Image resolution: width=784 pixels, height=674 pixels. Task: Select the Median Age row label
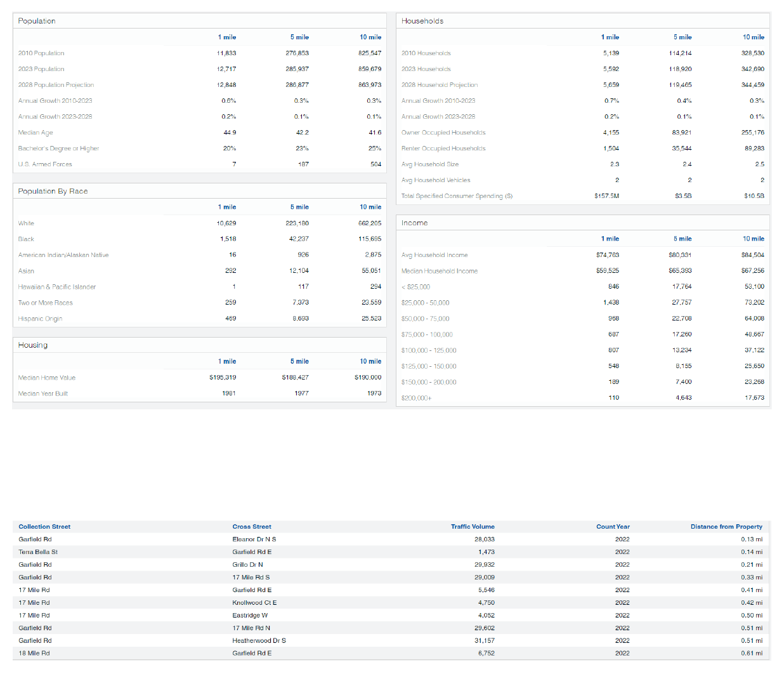tap(36, 133)
